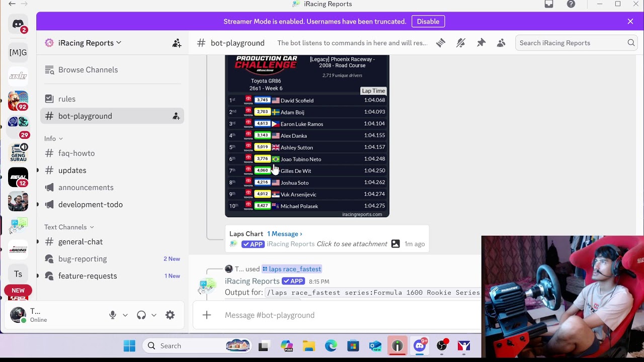
Task: Open the Production Car Challenge leaderboard image
Action: pos(307,136)
